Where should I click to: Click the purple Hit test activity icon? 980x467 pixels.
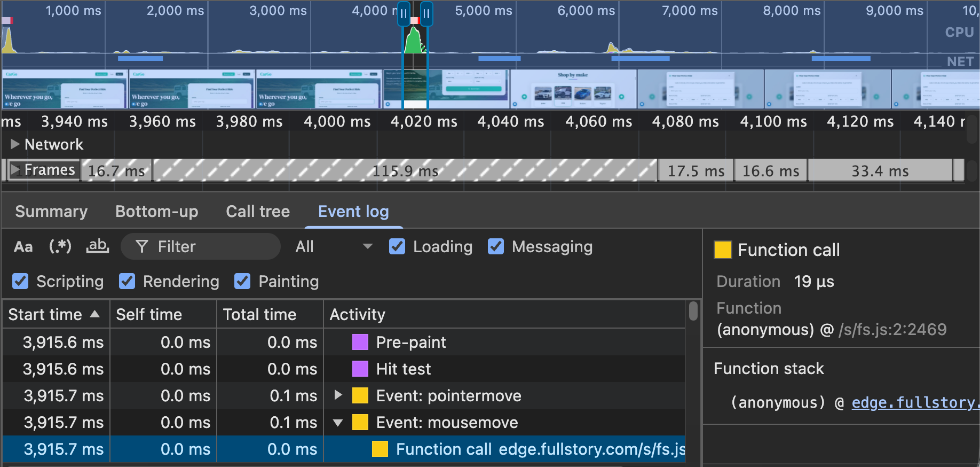click(x=360, y=369)
